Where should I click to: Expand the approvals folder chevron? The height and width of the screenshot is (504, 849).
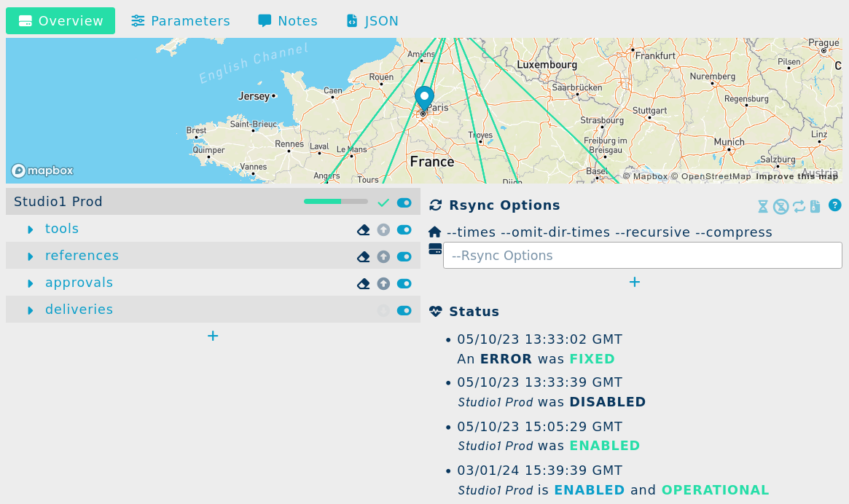point(31,283)
